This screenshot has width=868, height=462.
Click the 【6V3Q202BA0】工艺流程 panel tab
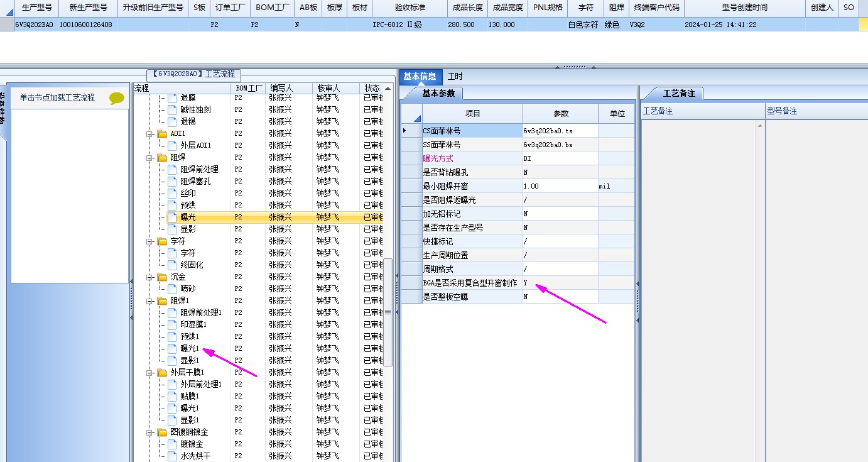(x=193, y=74)
